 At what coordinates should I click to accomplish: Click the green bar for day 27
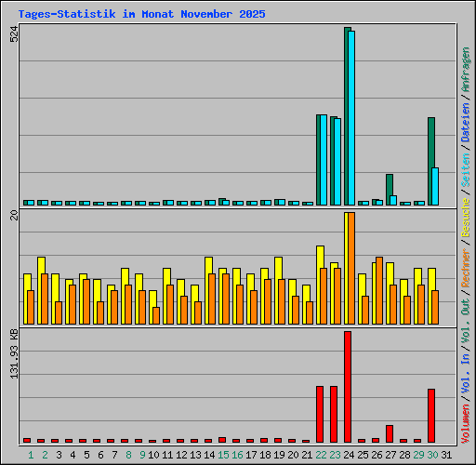coord(389,190)
